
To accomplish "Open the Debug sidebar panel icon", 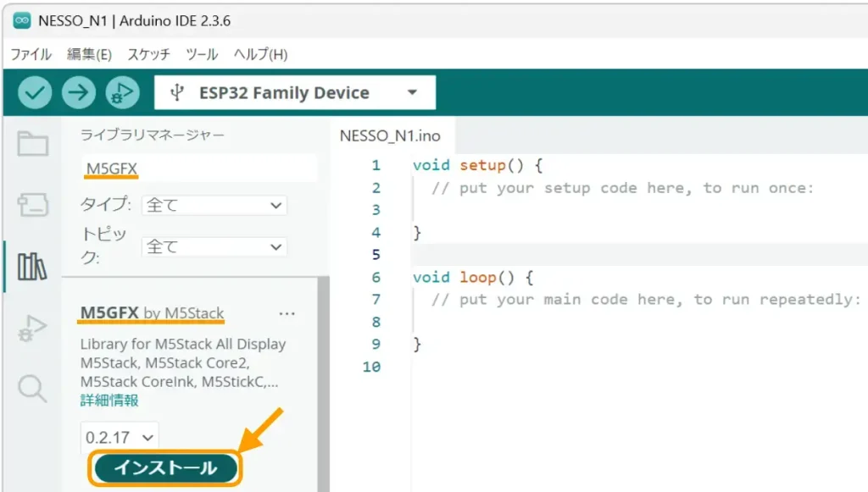I will pyautogui.click(x=32, y=328).
